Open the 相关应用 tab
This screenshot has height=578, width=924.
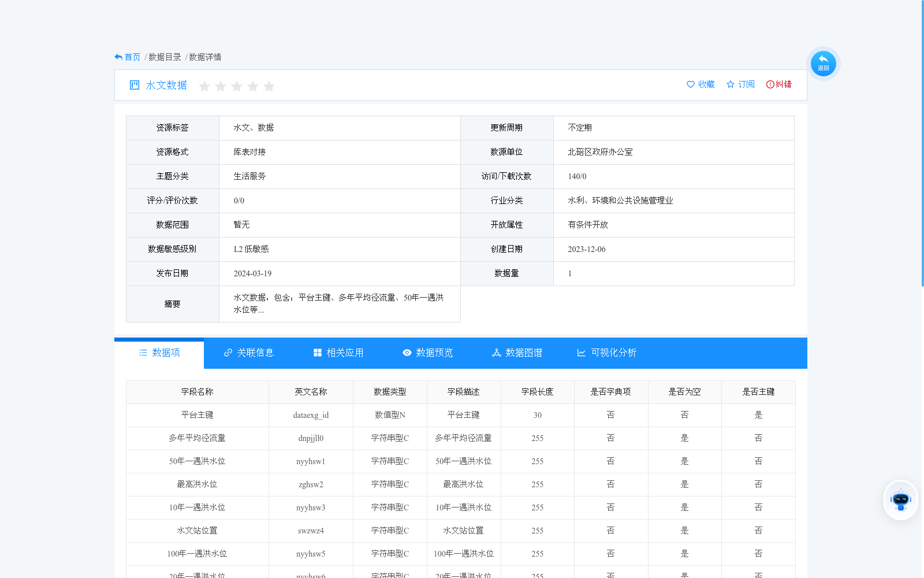click(x=338, y=353)
